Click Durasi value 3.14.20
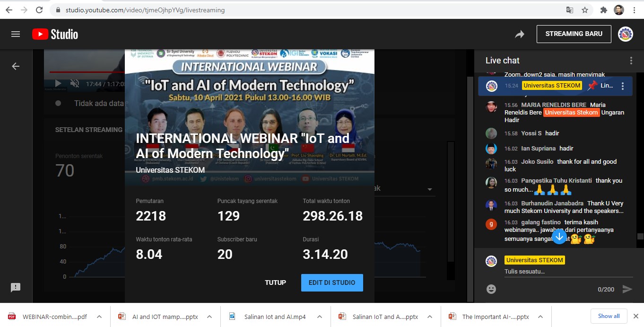 pos(326,255)
